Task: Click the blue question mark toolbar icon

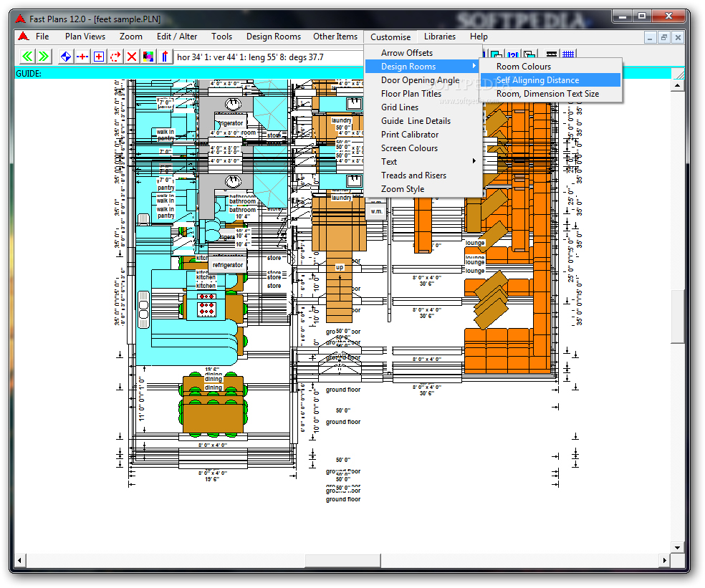Action: click(x=512, y=54)
